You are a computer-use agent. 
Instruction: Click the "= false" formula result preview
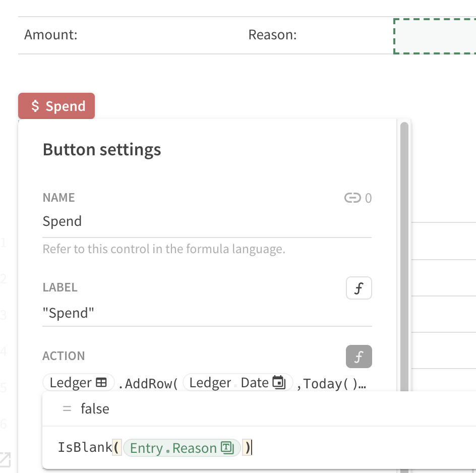click(x=94, y=408)
